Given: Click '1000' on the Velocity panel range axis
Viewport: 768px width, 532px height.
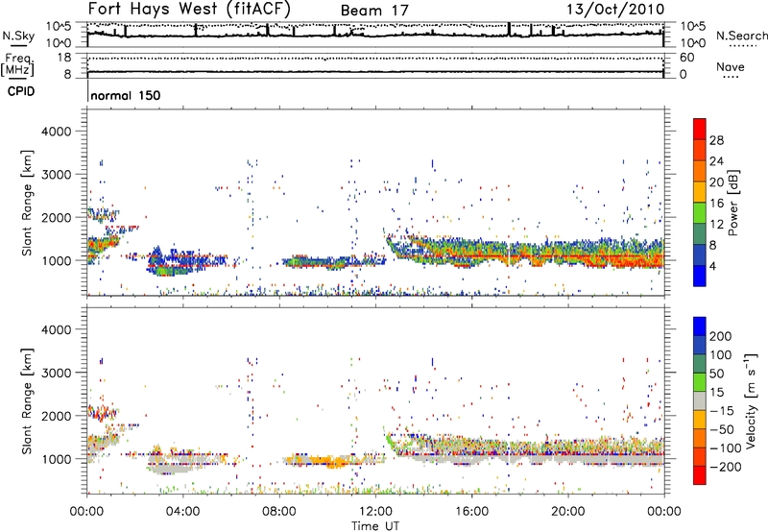Looking at the screenshot, I should point(57,459).
